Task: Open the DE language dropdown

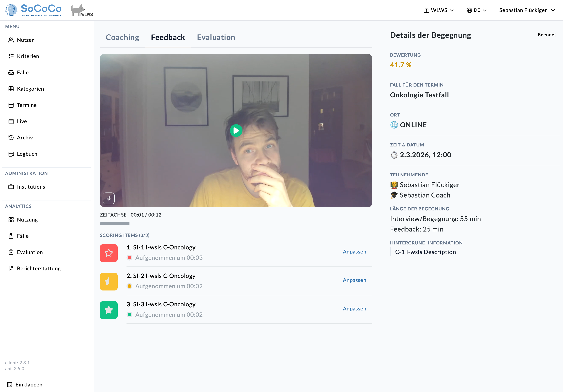Action: (476, 10)
